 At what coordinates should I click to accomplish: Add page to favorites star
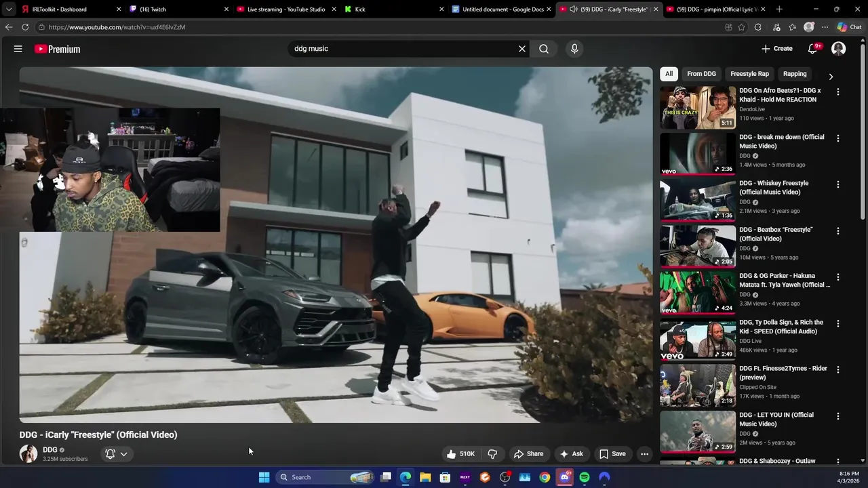pos(742,27)
